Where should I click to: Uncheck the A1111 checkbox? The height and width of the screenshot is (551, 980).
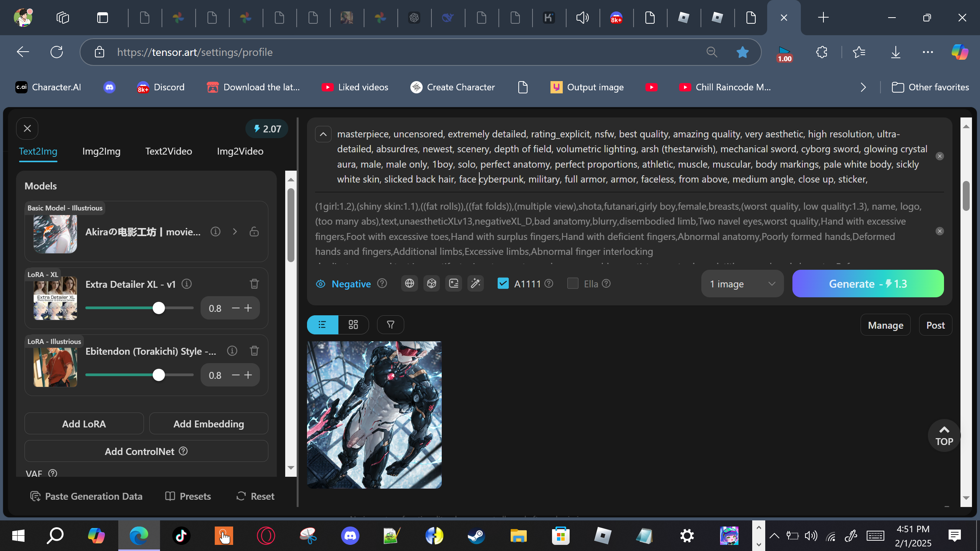point(503,284)
